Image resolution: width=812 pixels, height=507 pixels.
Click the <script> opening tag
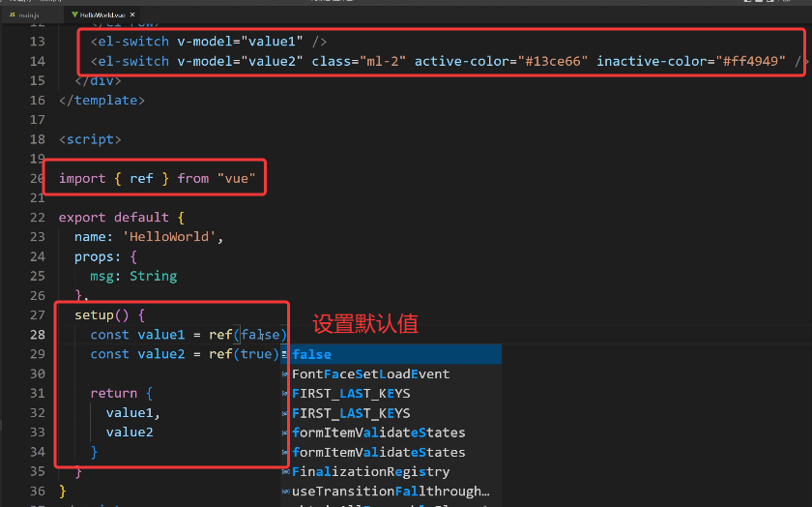(90, 139)
